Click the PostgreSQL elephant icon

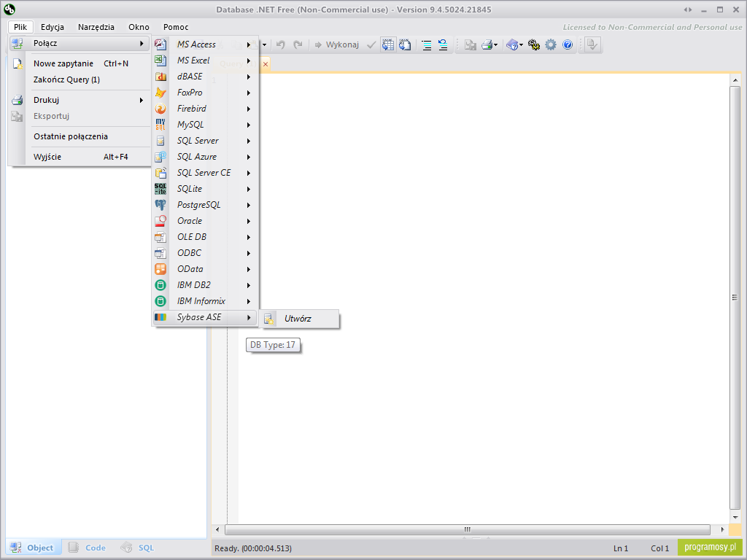click(160, 205)
